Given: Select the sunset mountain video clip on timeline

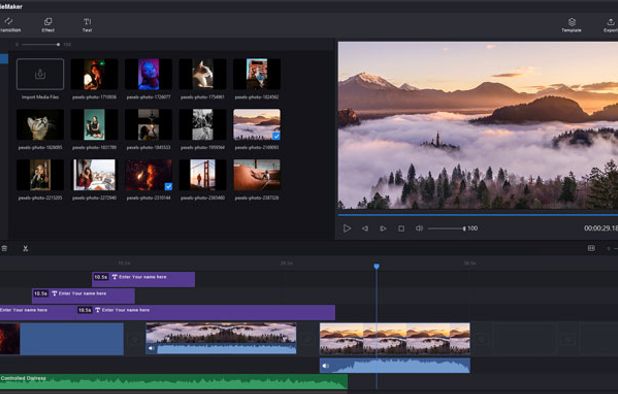Looking at the screenshot, I should (x=395, y=338).
